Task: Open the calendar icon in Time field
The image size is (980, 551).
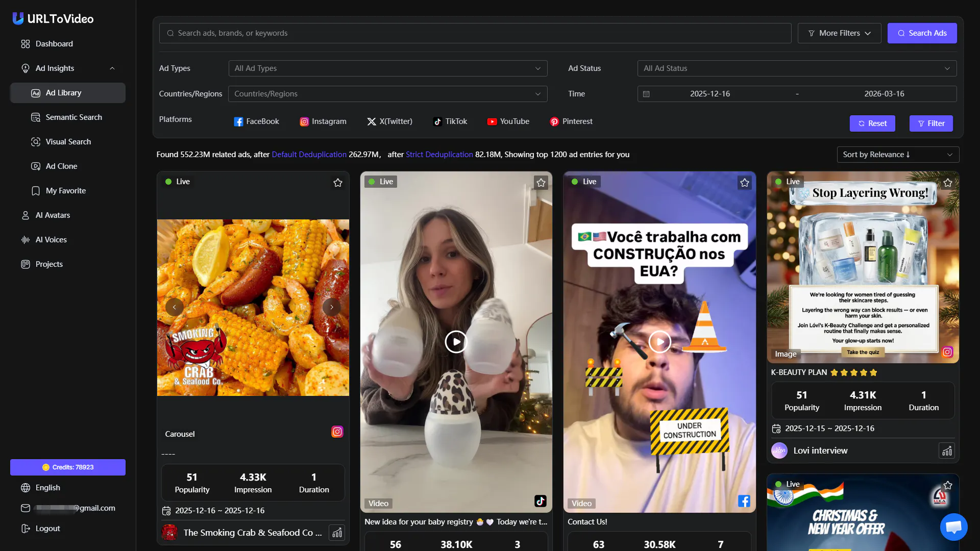Action: (x=646, y=94)
